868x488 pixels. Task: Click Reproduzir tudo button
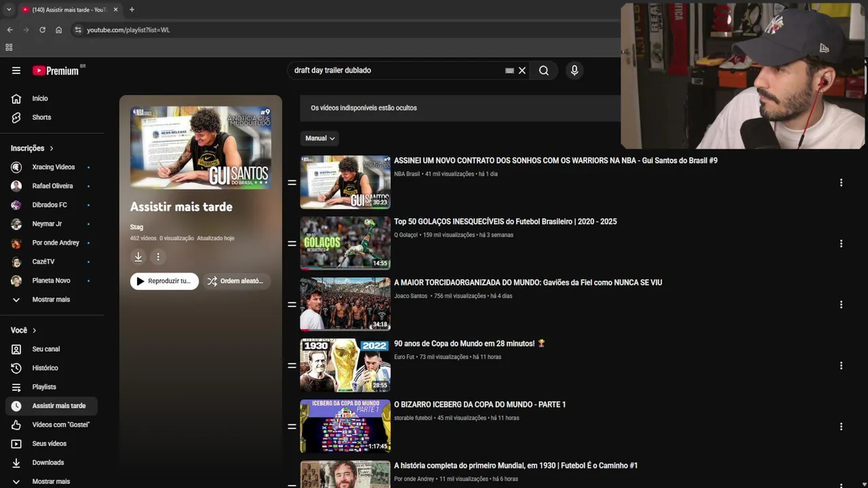pyautogui.click(x=164, y=281)
